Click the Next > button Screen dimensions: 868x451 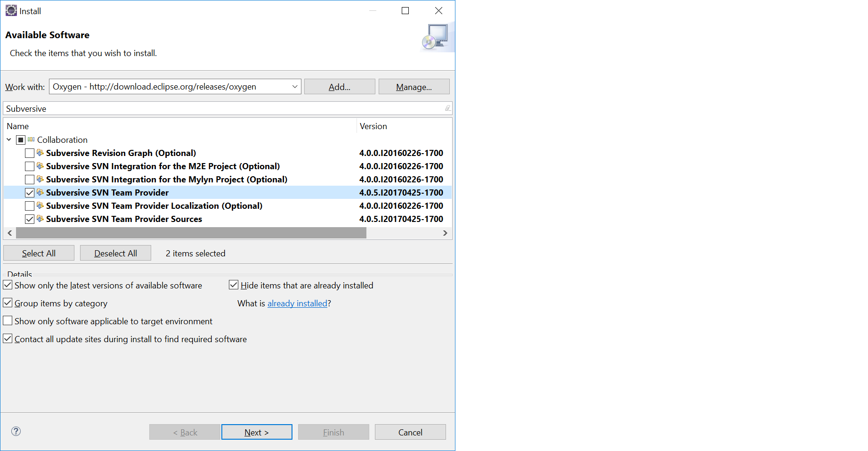[x=257, y=432]
